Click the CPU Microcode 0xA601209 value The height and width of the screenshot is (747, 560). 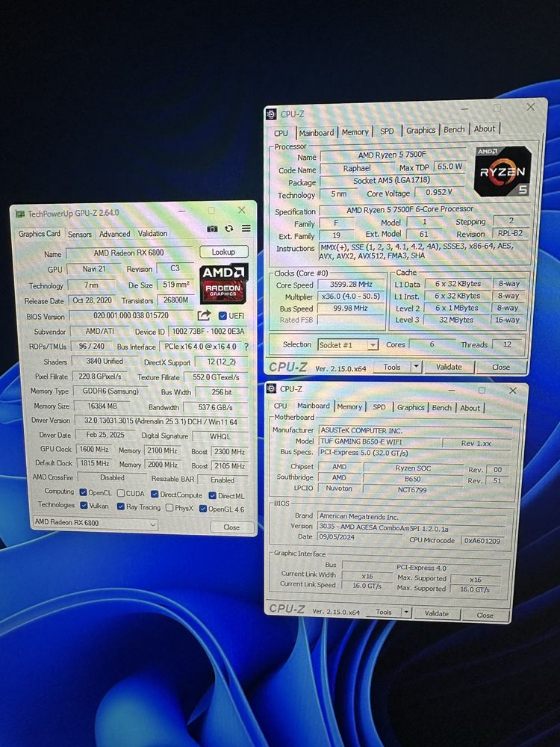pyautogui.click(x=482, y=541)
